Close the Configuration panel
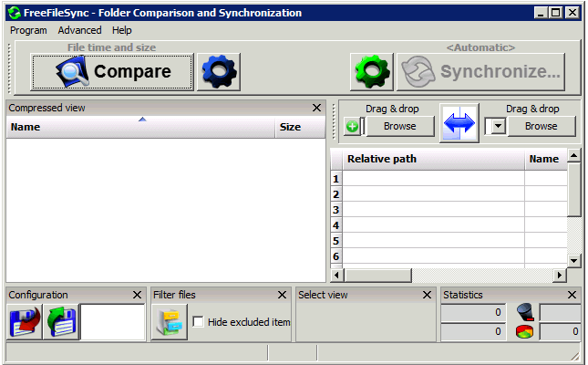Screen dimensions: 588x365 point(138,295)
